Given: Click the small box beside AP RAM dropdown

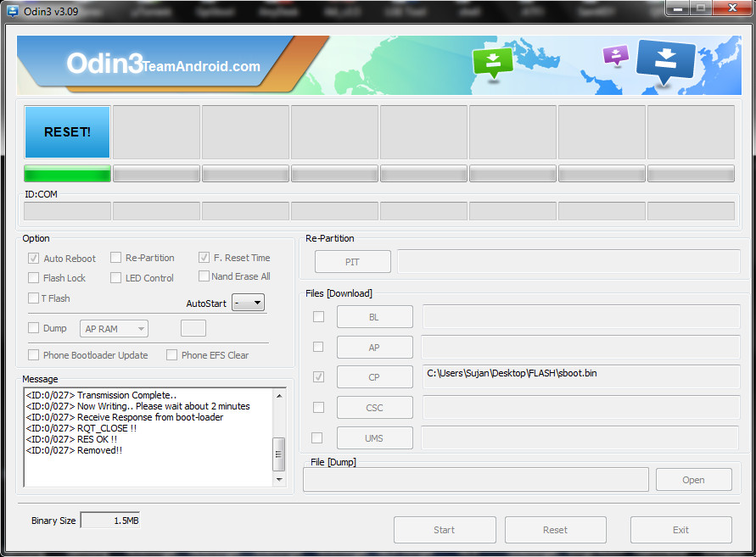Looking at the screenshot, I should point(193,328).
